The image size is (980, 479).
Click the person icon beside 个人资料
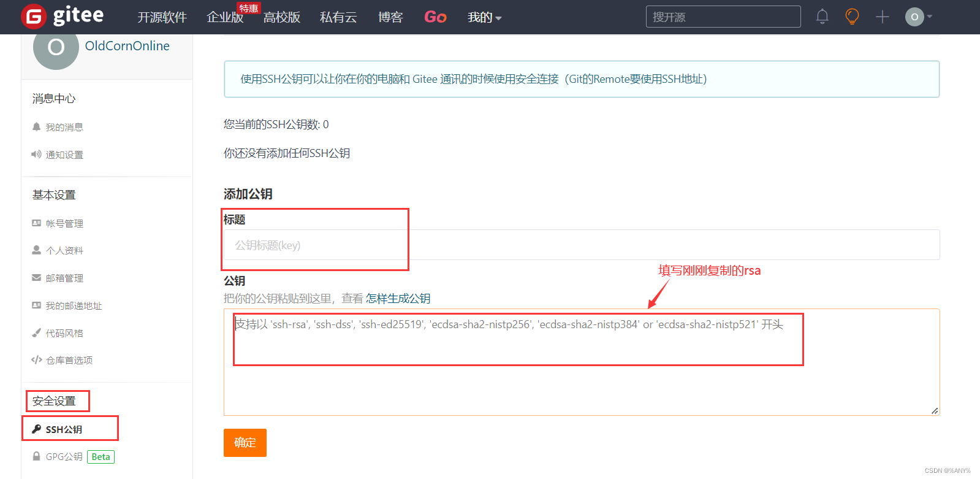(36, 250)
